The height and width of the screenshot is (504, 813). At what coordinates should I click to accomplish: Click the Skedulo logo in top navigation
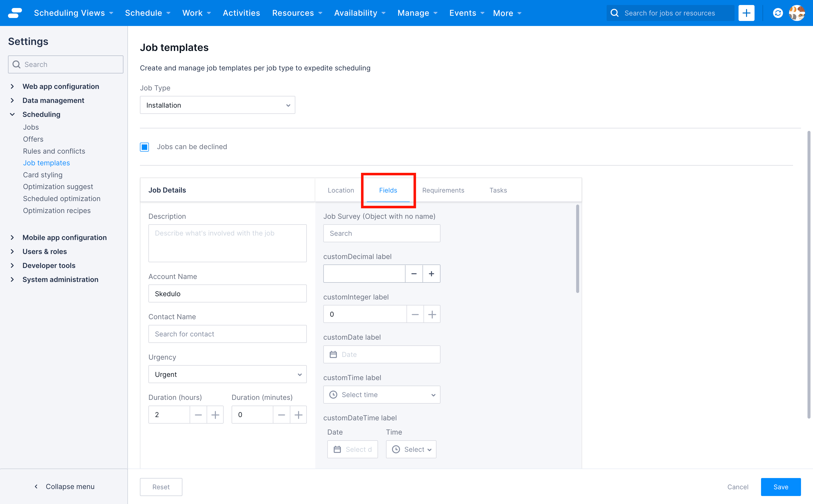pyautogui.click(x=15, y=13)
